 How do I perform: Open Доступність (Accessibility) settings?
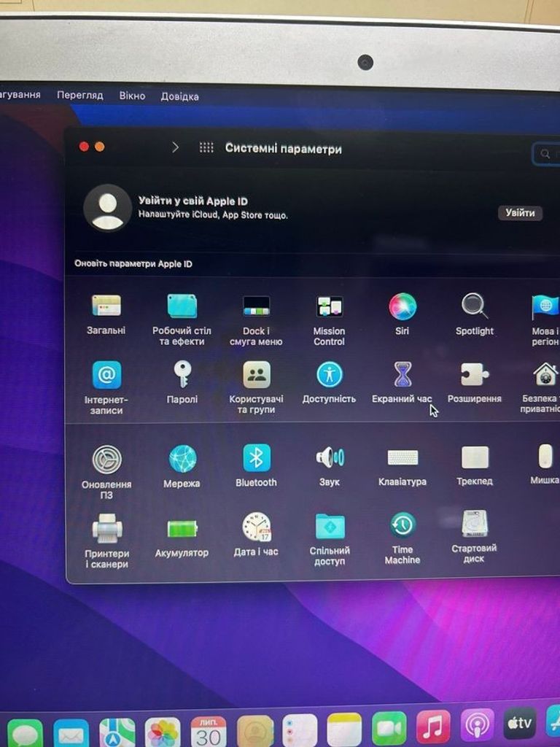coord(330,375)
